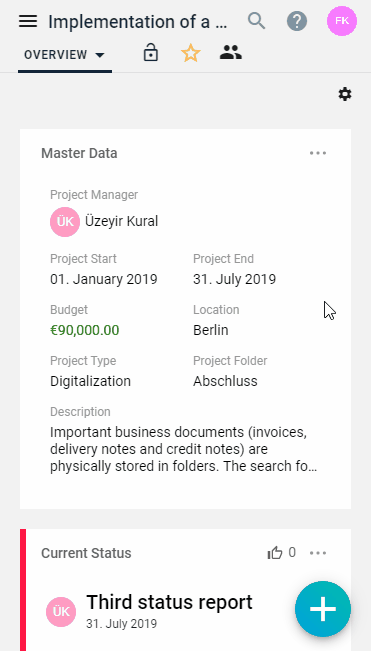The image size is (371, 651).
Task: Open the hamburger navigation menu
Action: [28, 21]
